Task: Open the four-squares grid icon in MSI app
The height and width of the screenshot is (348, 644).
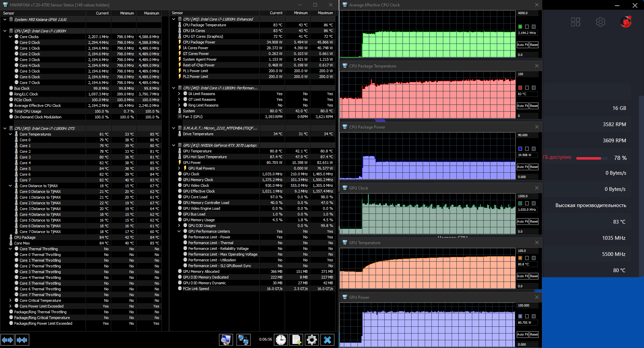Action: pos(576,22)
